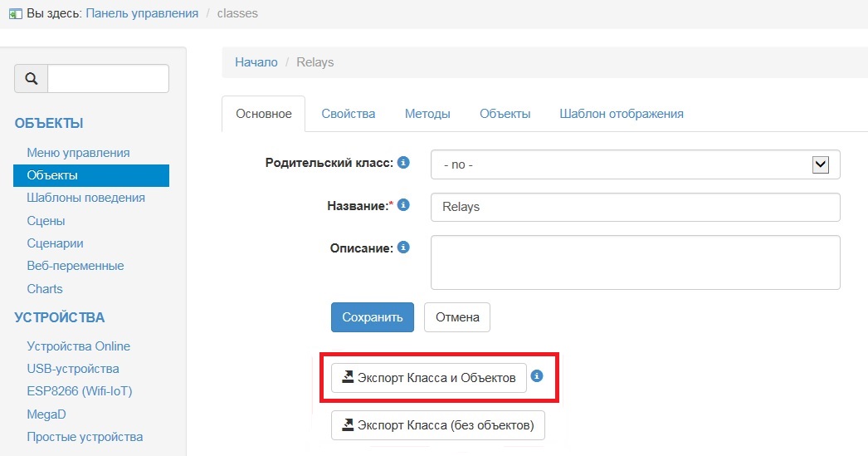Click into the Описание text area
Viewport: 868px width, 456px height.
click(635, 262)
